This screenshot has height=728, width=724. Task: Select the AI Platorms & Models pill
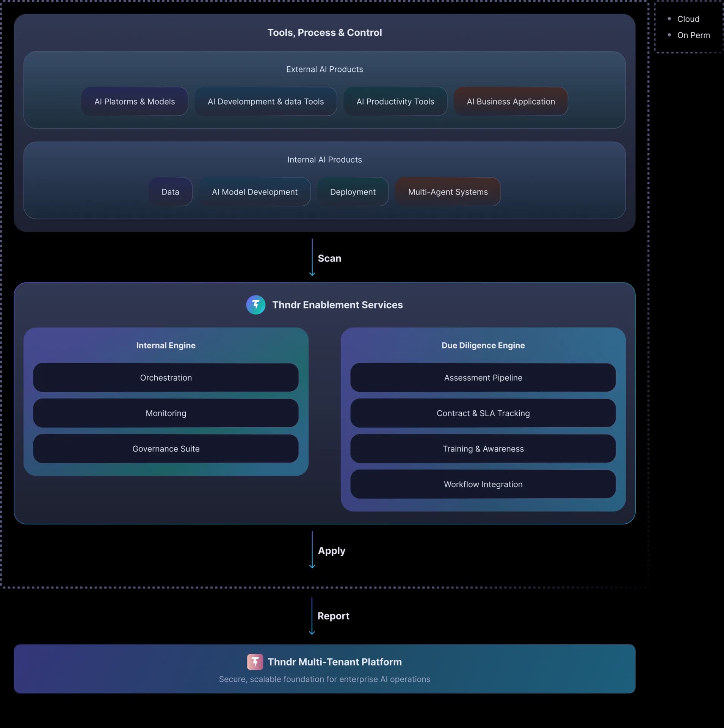coord(135,102)
